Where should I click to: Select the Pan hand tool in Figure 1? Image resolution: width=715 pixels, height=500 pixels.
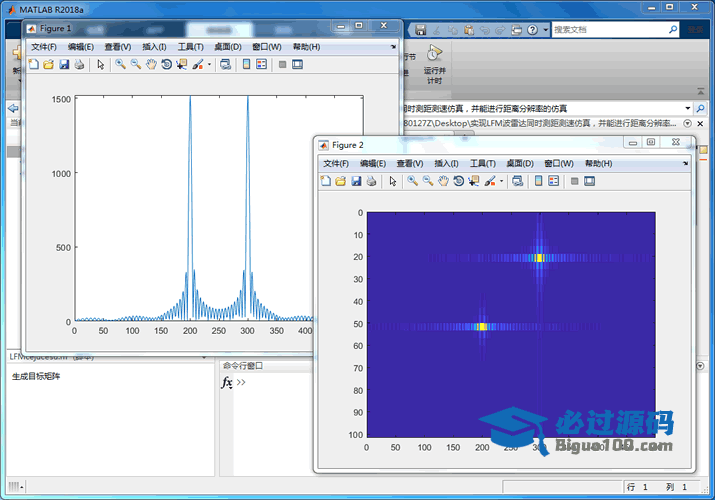click(x=151, y=65)
